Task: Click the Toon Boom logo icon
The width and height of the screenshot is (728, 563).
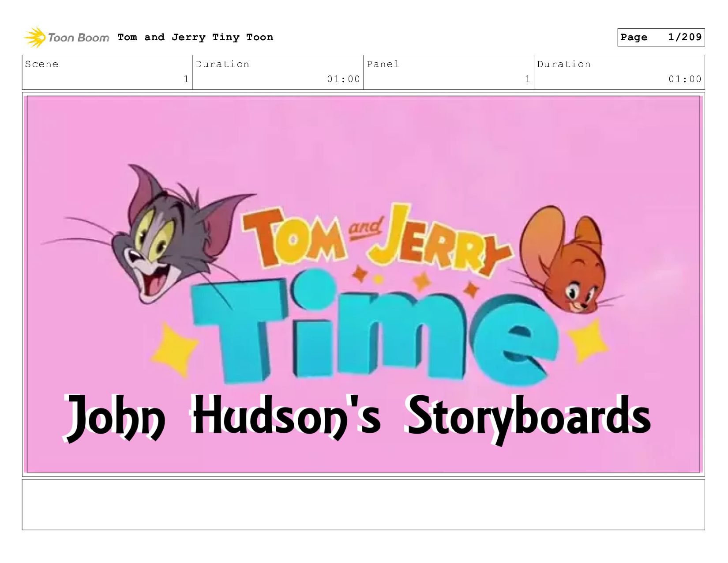Action: (35, 37)
